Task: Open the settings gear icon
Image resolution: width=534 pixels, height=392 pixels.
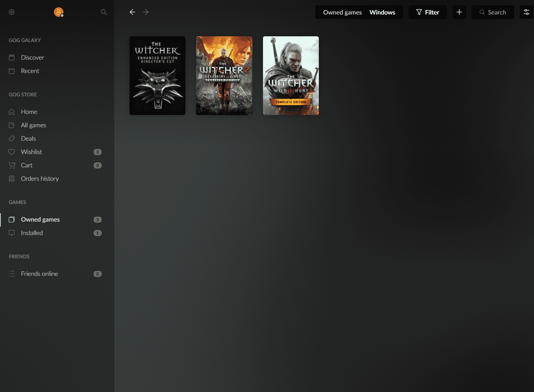Action: [12, 12]
